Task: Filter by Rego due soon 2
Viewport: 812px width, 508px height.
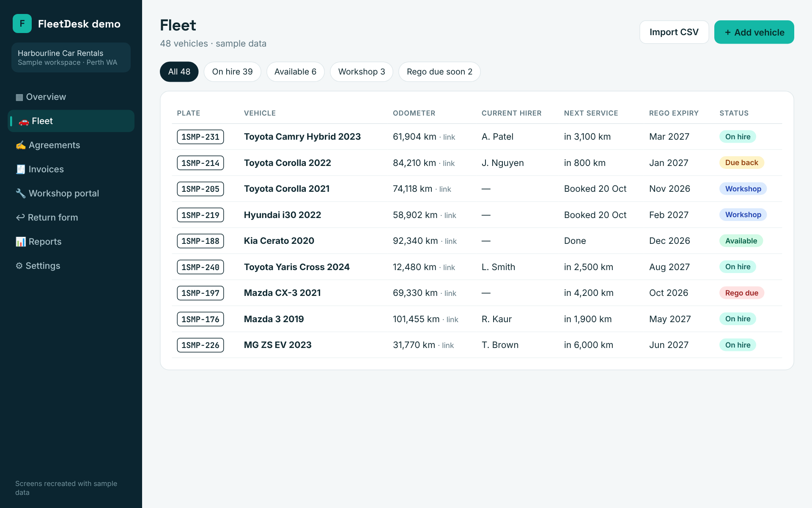Action: 439,72
